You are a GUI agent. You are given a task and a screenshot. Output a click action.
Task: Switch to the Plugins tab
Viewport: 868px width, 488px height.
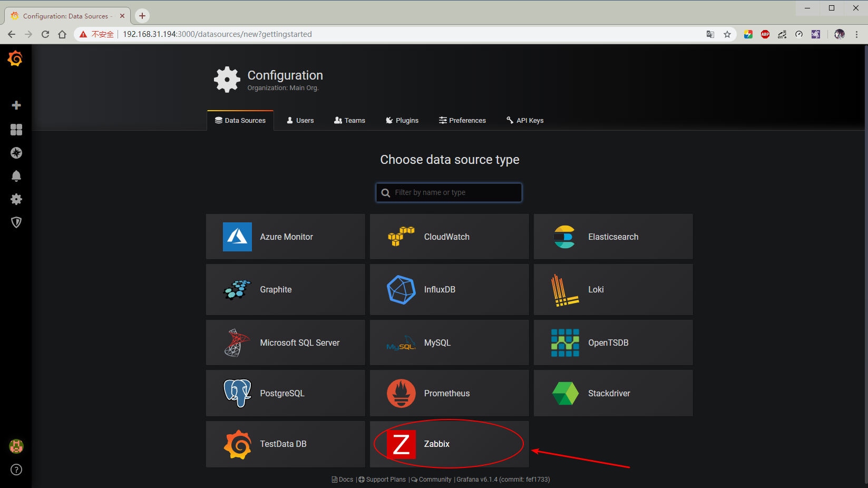pos(402,120)
